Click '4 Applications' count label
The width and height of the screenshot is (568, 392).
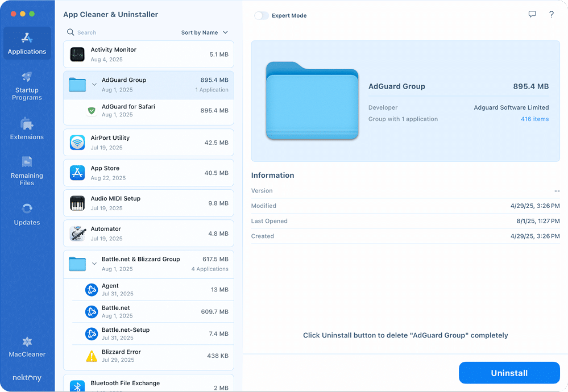click(x=210, y=269)
